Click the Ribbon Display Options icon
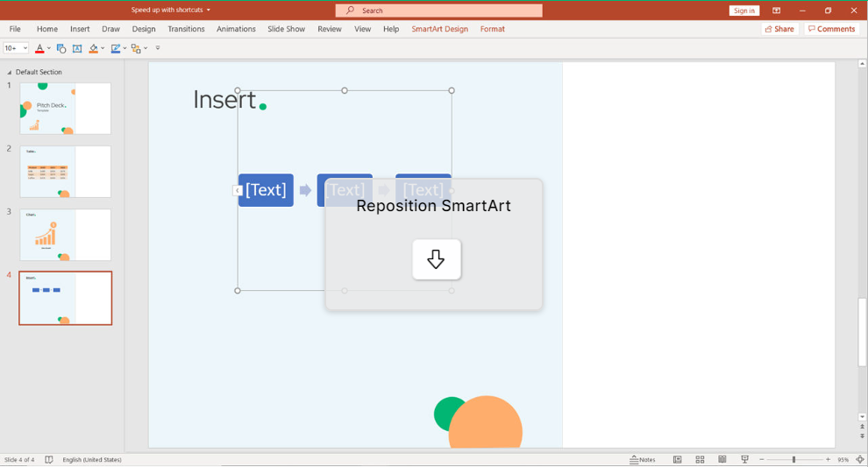The width and height of the screenshot is (868, 467). [776, 11]
